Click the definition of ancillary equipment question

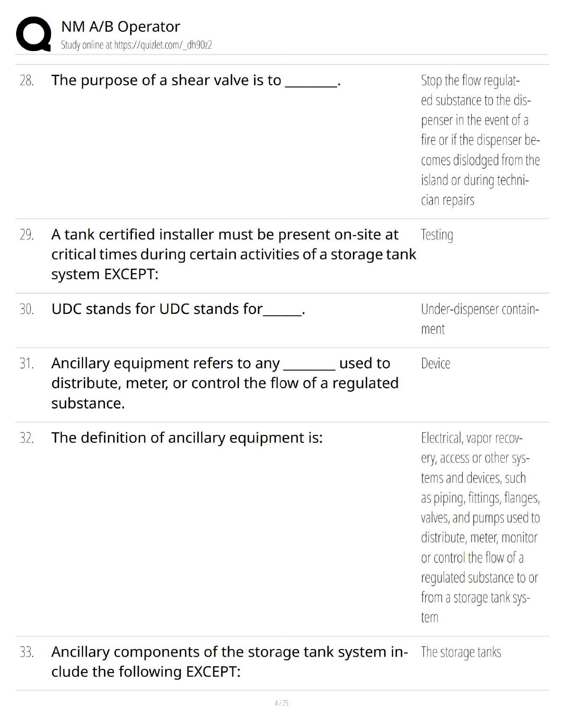click(x=187, y=438)
